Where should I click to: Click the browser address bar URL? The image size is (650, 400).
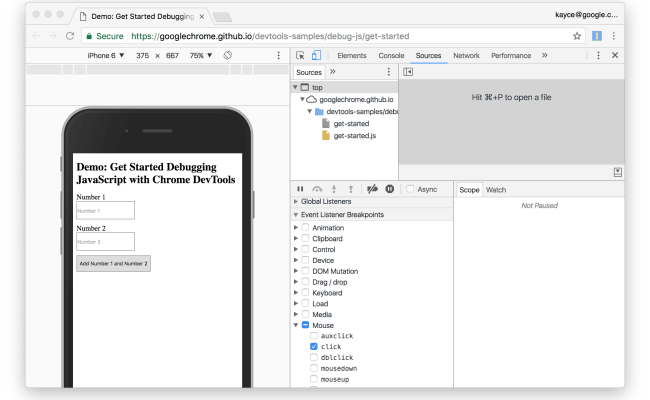click(270, 36)
